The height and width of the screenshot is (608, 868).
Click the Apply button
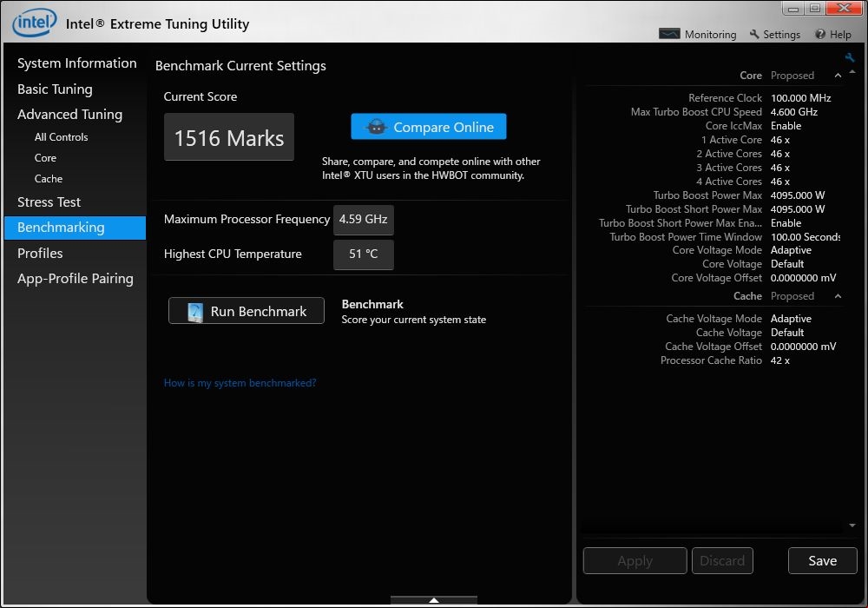(x=635, y=561)
